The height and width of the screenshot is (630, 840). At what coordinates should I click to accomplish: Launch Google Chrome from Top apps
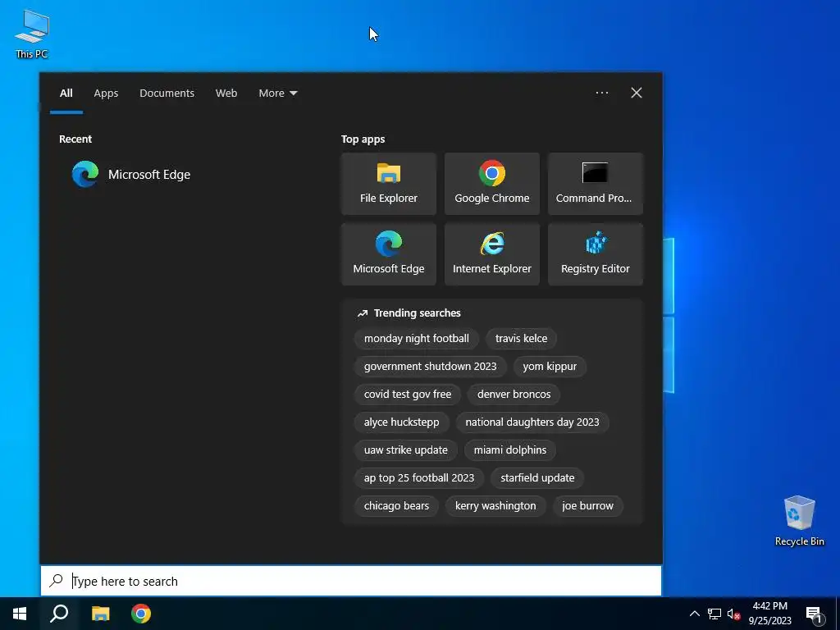[x=492, y=184]
